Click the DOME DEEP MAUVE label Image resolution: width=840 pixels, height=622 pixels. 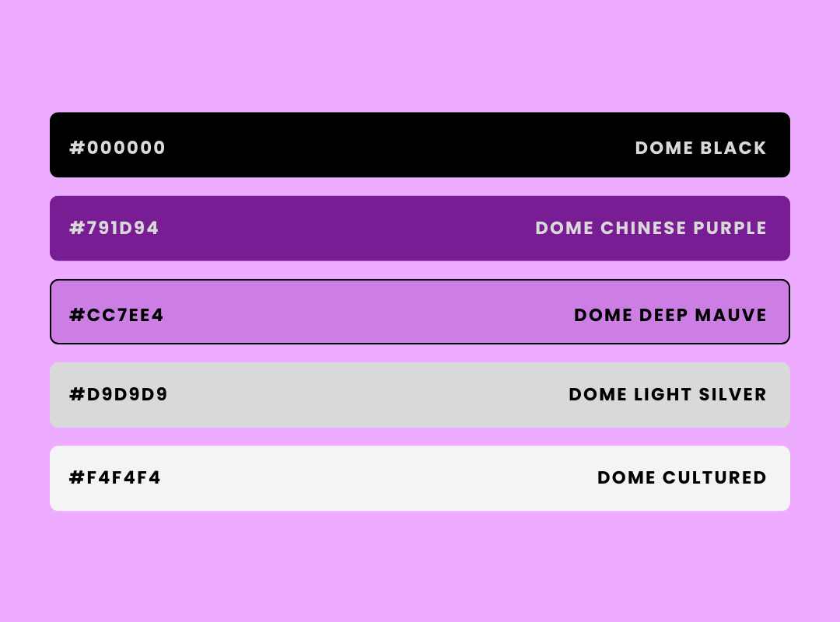[x=670, y=315]
